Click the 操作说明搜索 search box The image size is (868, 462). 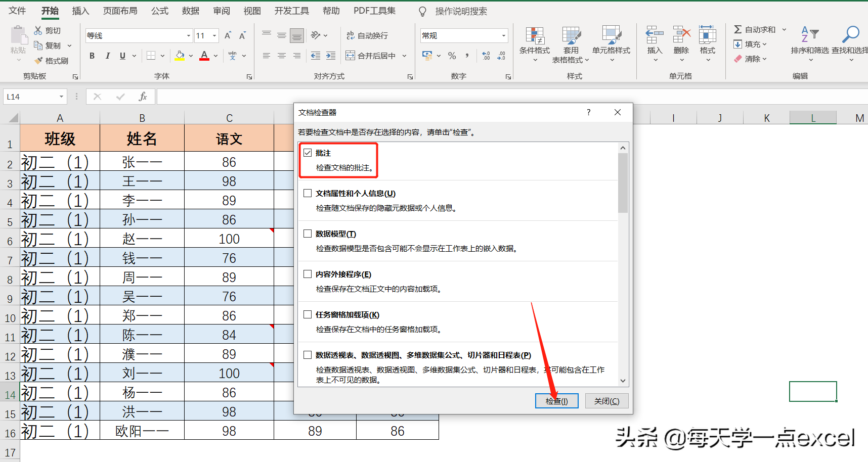point(461,11)
